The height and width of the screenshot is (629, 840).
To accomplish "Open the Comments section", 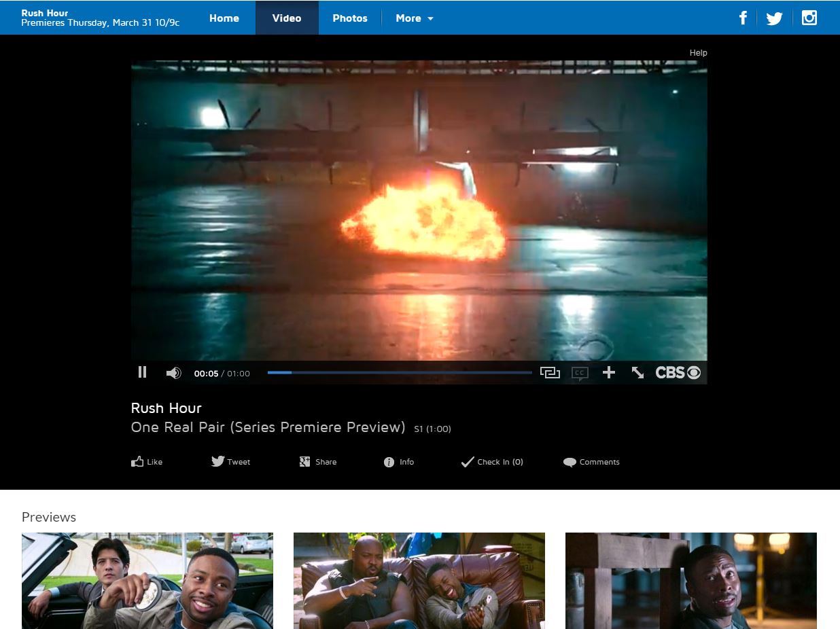I will (591, 462).
